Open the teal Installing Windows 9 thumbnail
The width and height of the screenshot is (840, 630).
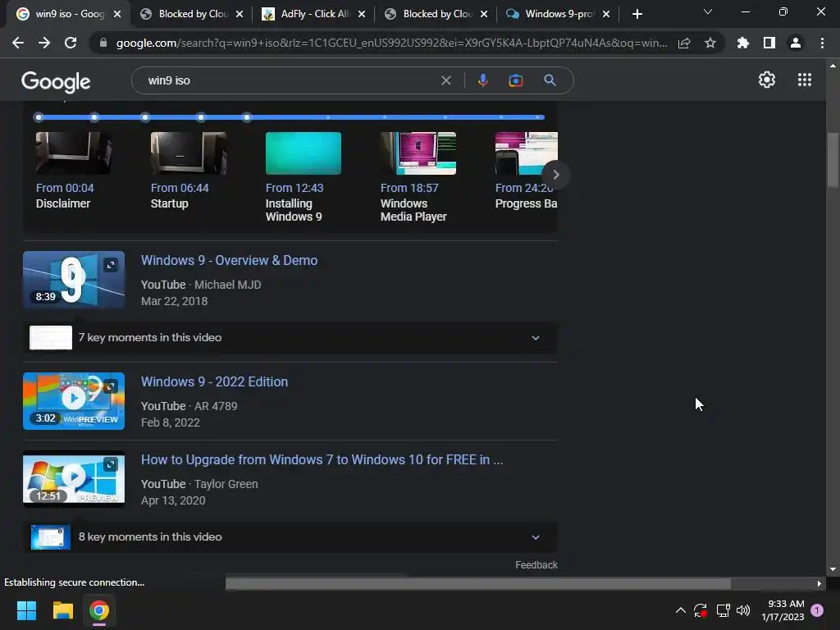click(x=304, y=153)
